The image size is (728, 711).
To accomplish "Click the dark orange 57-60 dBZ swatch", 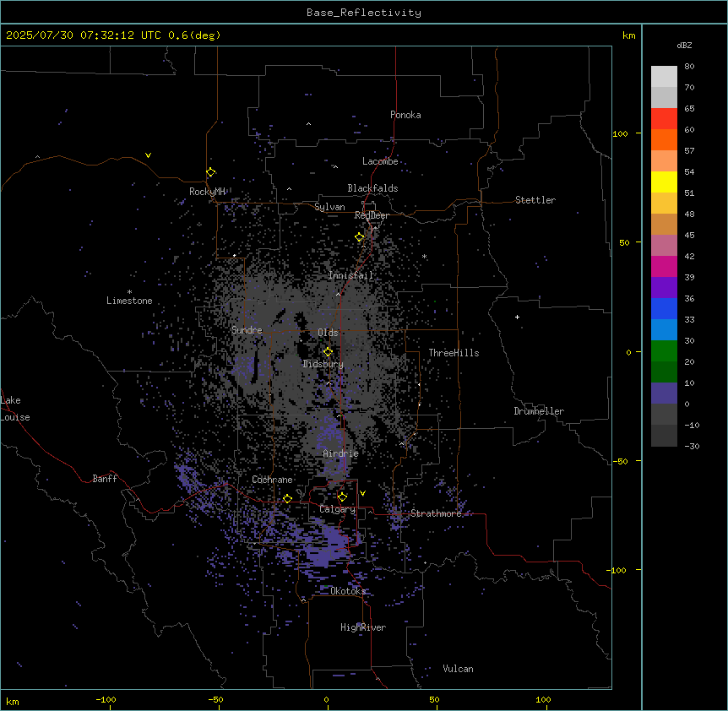I will pos(664,139).
